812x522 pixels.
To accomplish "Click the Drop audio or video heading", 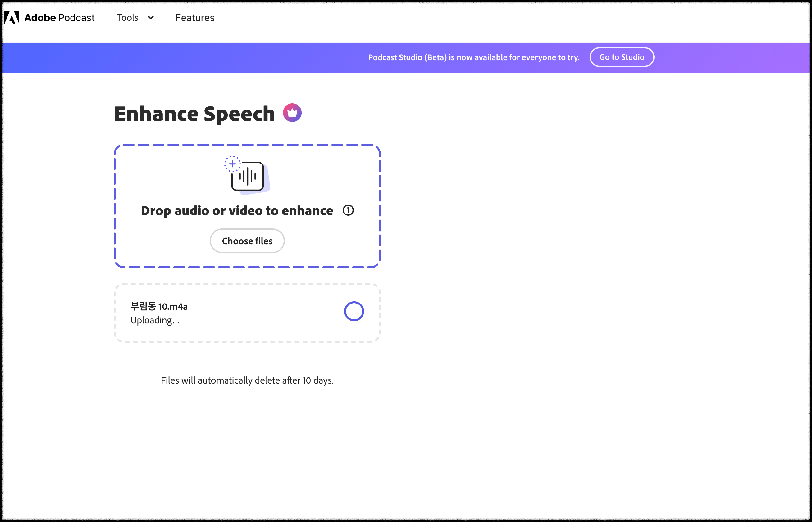I will 237,211.
